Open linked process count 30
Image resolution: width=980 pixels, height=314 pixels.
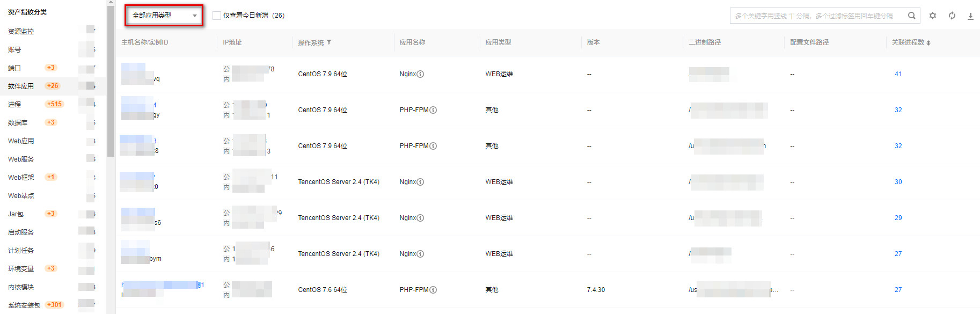pos(898,182)
